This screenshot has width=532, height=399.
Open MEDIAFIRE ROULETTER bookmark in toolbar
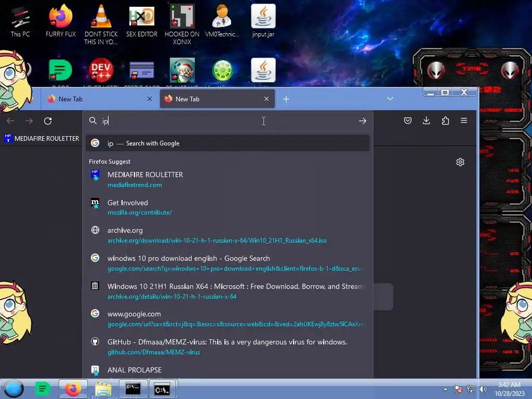coord(42,138)
